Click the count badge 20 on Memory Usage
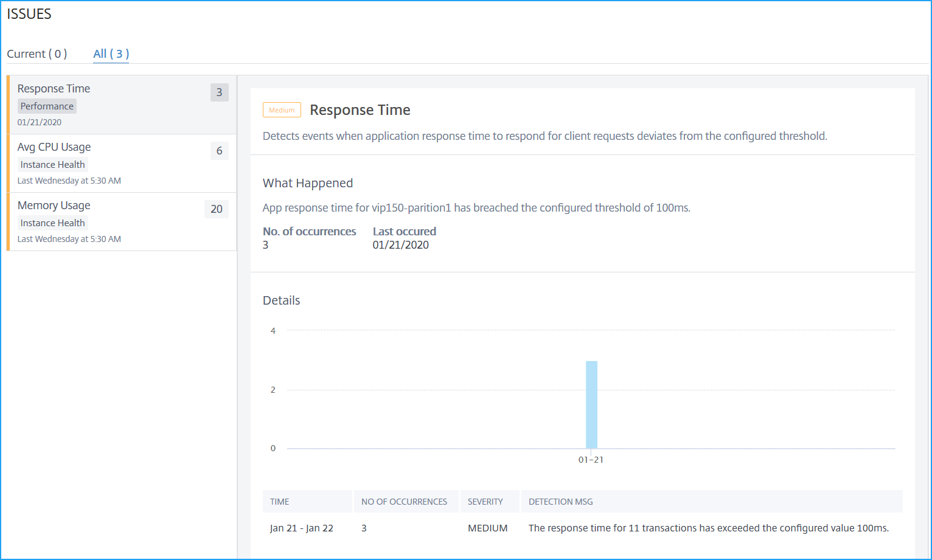932x560 pixels. click(217, 209)
